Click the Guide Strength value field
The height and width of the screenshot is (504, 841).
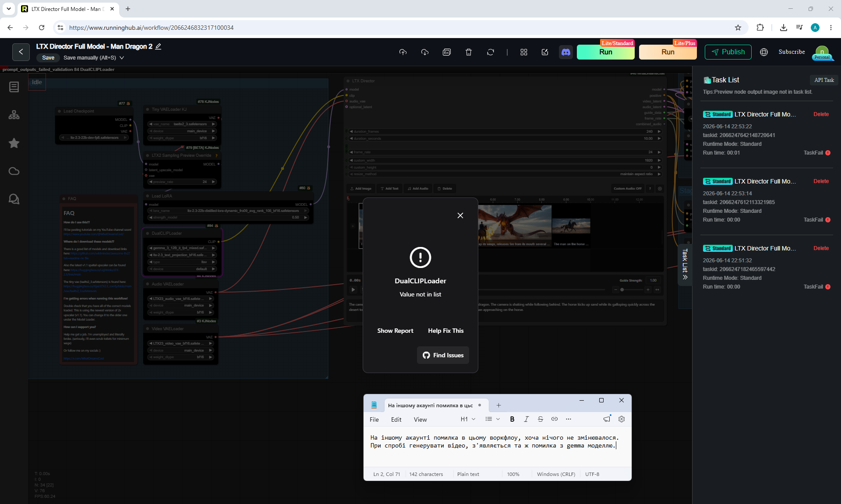(x=653, y=280)
